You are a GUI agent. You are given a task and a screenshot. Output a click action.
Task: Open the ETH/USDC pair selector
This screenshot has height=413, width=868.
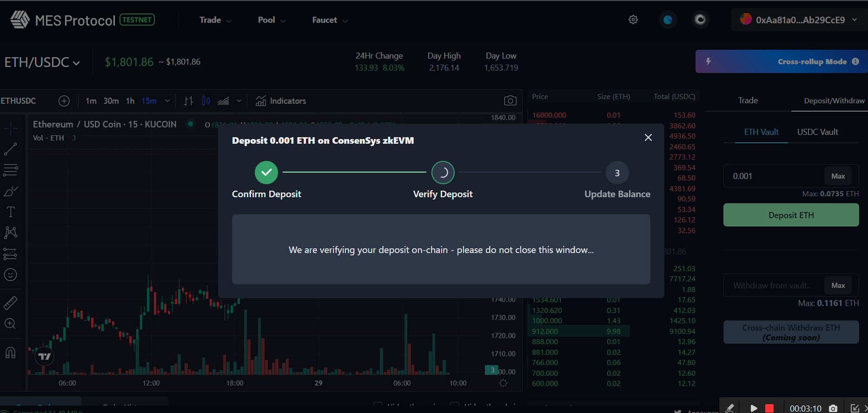click(x=42, y=62)
